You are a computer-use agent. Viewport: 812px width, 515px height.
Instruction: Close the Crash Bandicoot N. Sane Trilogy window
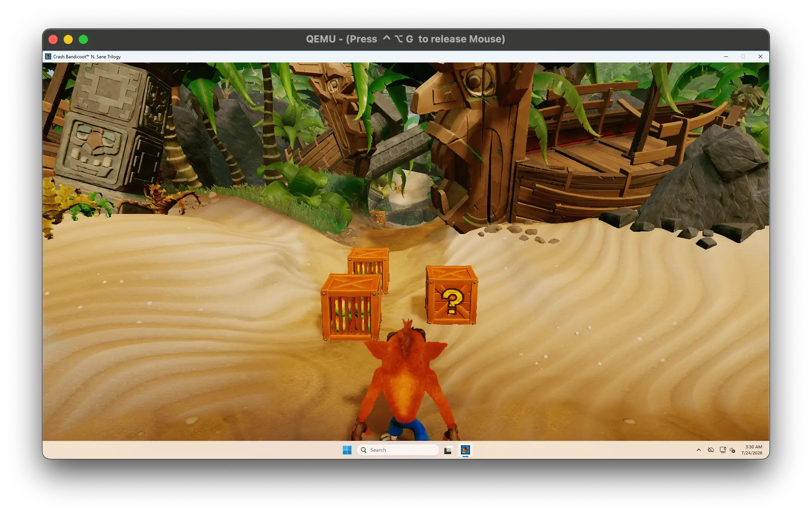(x=760, y=57)
